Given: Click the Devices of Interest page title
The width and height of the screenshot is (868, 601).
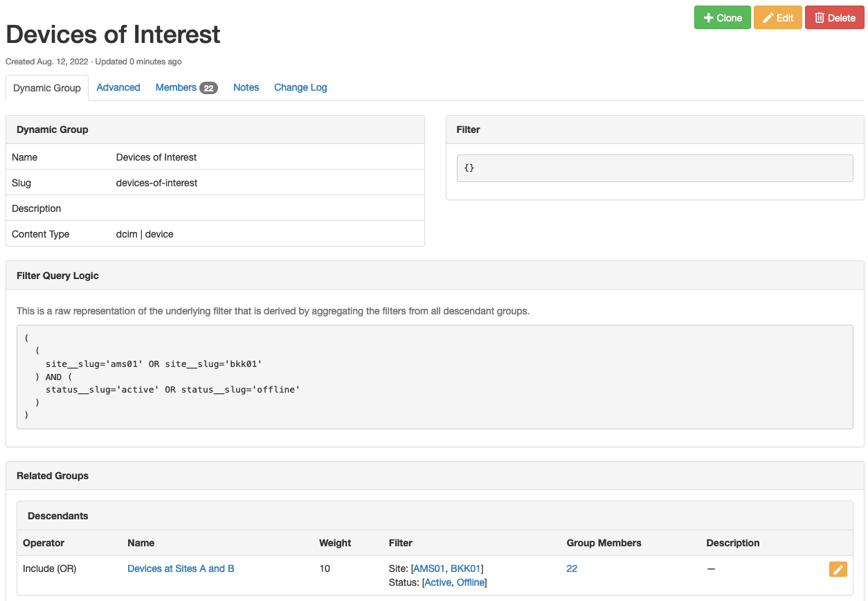Looking at the screenshot, I should [x=113, y=34].
